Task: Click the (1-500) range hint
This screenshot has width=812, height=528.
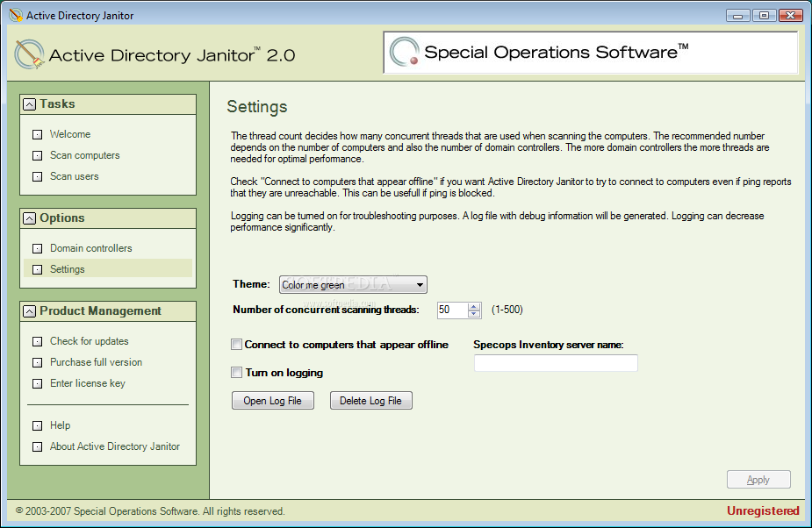Action: [507, 310]
